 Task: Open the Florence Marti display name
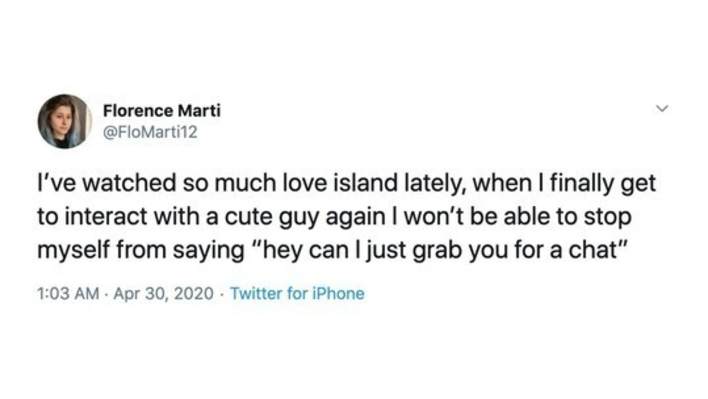(x=162, y=111)
